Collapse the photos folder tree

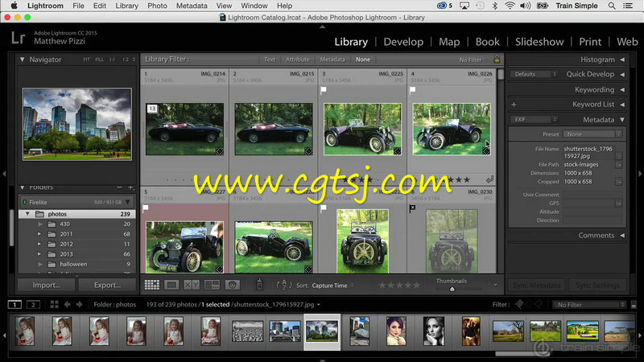(x=27, y=214)
